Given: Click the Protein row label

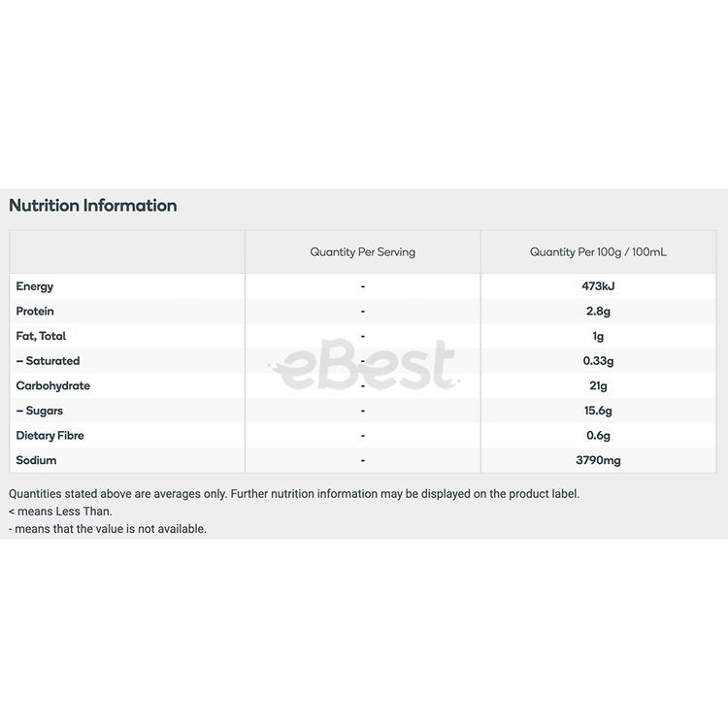Looking at the screenshot, I should (x=35, y=312).
